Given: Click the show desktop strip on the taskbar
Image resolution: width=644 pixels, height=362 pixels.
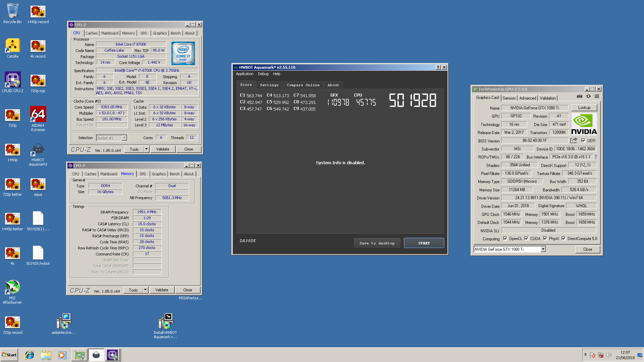Looking at the screenshot, I should coord(640,355).
